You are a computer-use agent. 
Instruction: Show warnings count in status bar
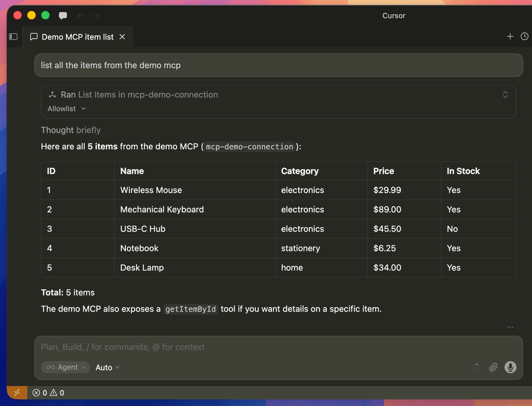point(57,393)
